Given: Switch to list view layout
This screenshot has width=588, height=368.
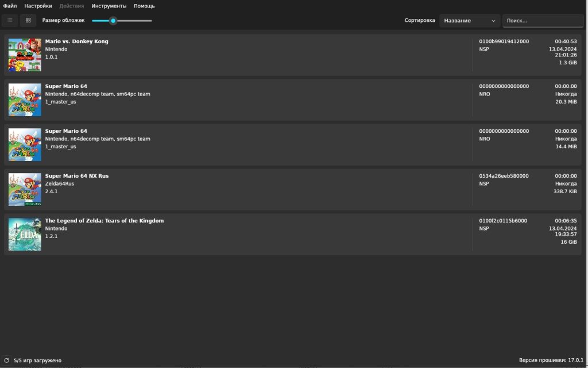Looking at the screenshot, I should [10, 20].
